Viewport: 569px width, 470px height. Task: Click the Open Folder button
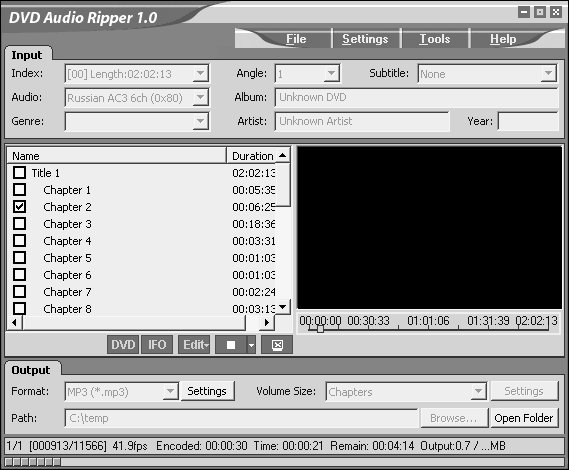click(x=524, y=418)
